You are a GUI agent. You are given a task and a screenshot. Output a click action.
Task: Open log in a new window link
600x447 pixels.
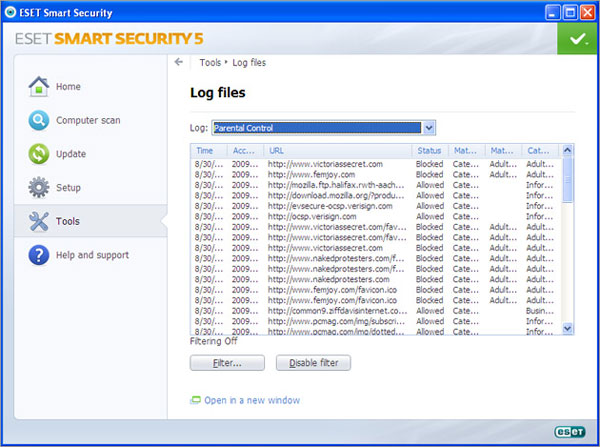coord(252,400)
